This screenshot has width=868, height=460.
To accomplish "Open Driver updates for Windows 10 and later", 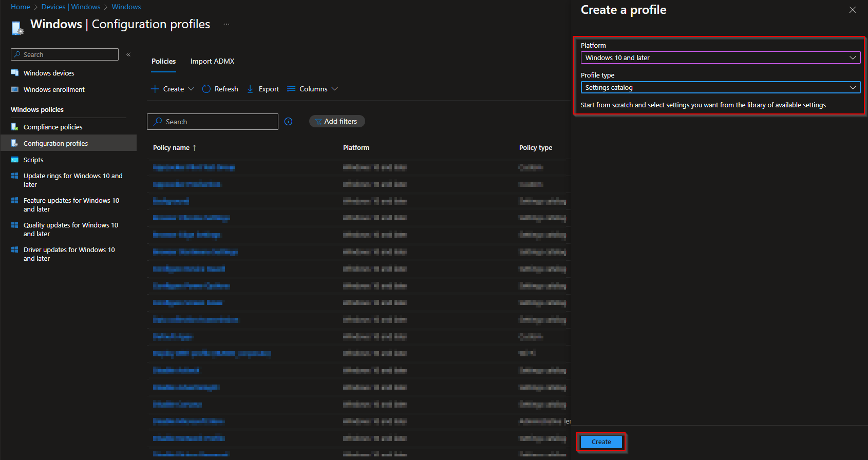I will tap(69, 254).
